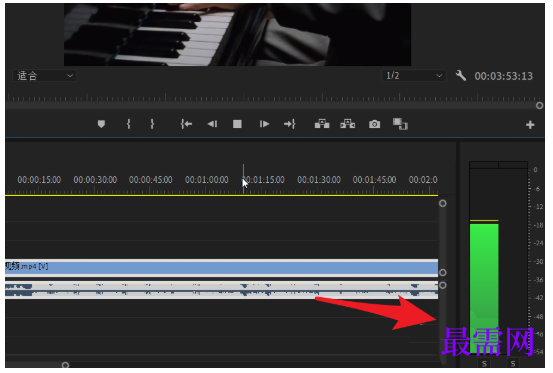Click the timeline ruler at 00:01:00:00
553x373 pixels.
[207, 180]
